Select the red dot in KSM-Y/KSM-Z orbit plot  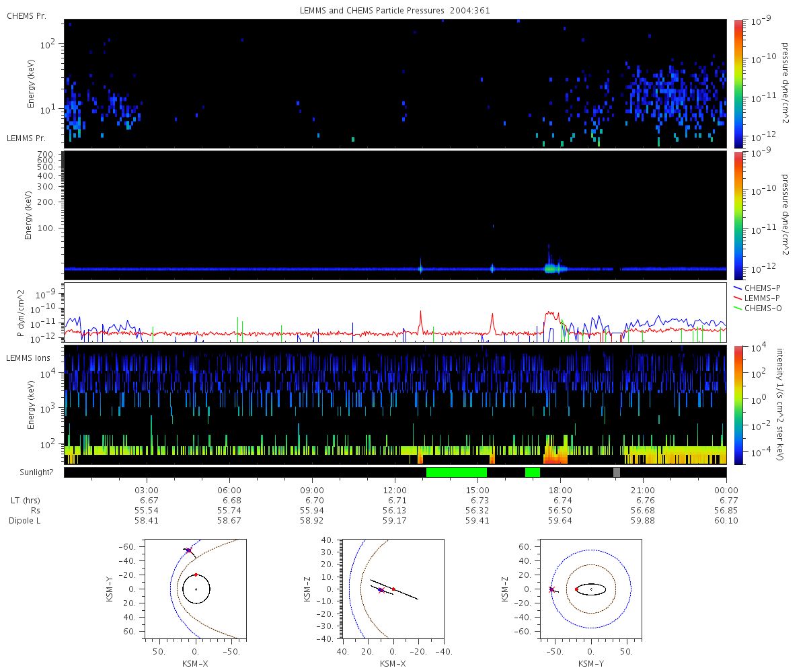click(576, 589)
